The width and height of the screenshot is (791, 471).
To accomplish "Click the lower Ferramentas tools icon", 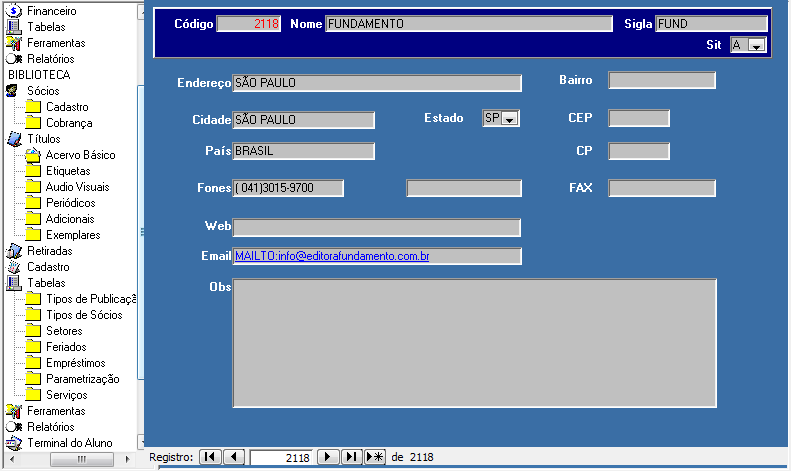I will pyautogui.click(x=14, y=411).
